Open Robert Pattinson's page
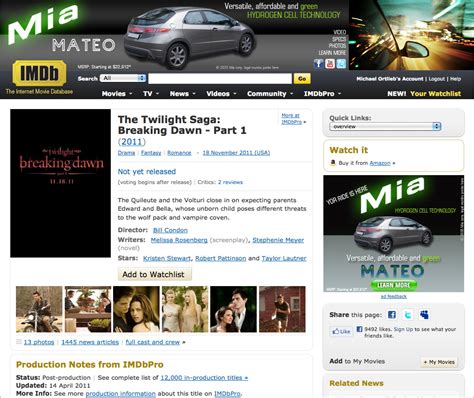 click(x=221, y=258)
